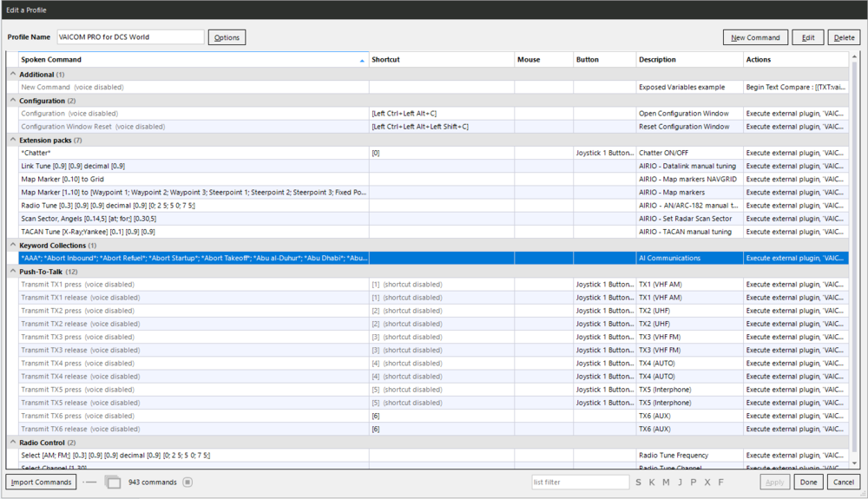Screen dimensions: 868x499
Task: Collapse the Keyword Collections group
Action: tap(13, 245)
